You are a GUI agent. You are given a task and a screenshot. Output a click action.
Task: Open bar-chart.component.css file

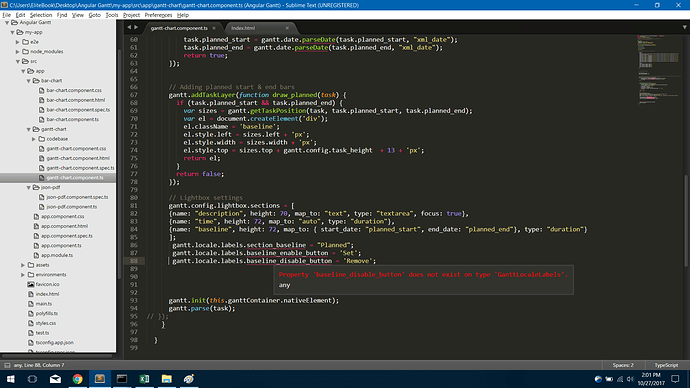(74, 90)
